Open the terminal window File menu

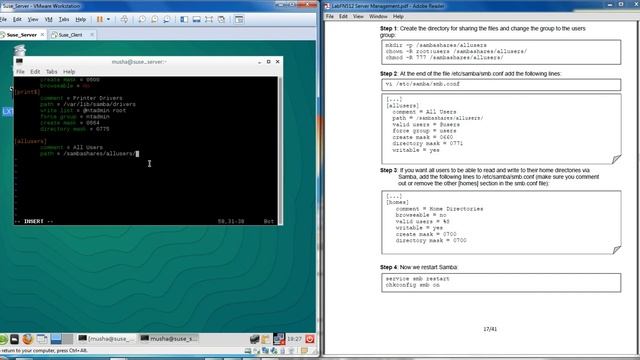tap(20, 71)
